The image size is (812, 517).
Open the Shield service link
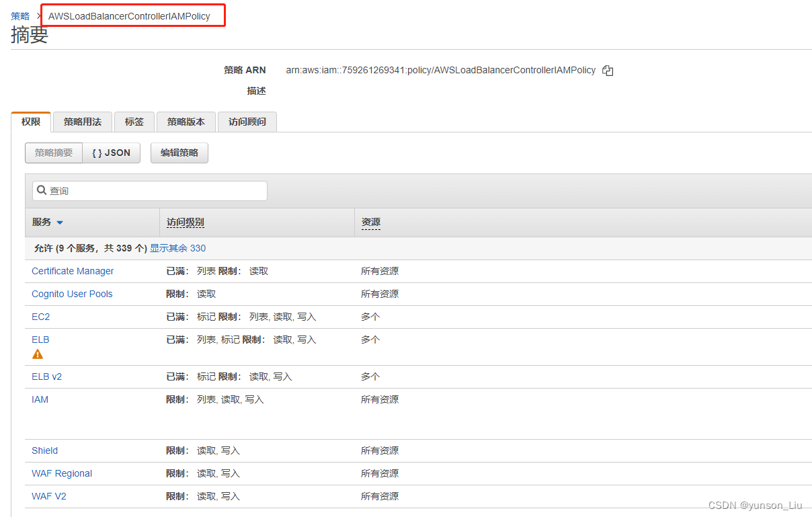pyautogui.click(x=45, y=450)
